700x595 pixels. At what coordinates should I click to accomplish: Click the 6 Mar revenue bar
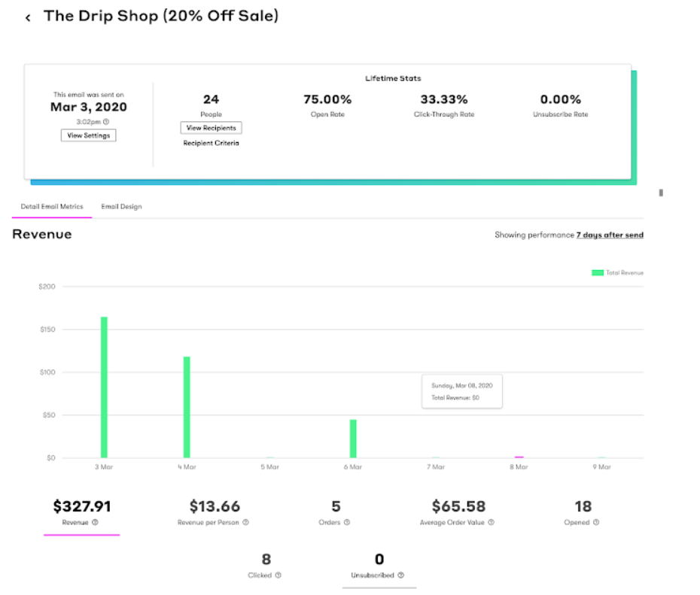point(353,439)
